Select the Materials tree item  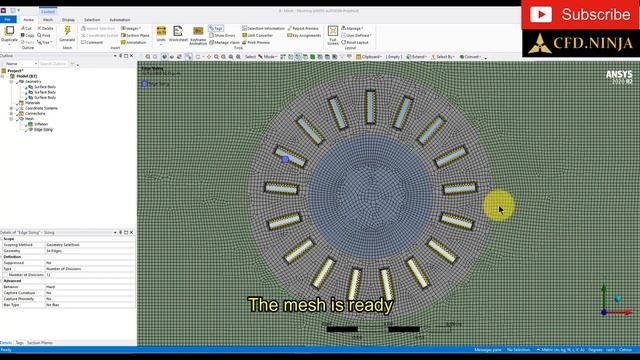pyautogui.click(x=32, y=103)
